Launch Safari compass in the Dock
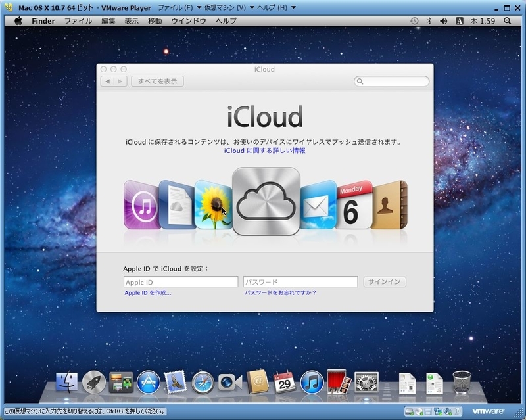This screenshot has height=420, width=526. tap(203, 382)
